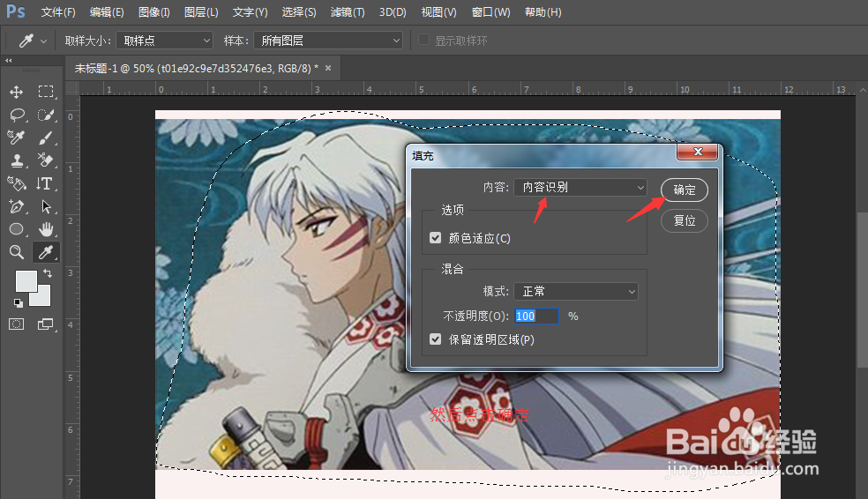The height and width of the screenshot is (499, 868).
Task: Open the 编辑(E) menu
Action: click(x=107, y=12)
